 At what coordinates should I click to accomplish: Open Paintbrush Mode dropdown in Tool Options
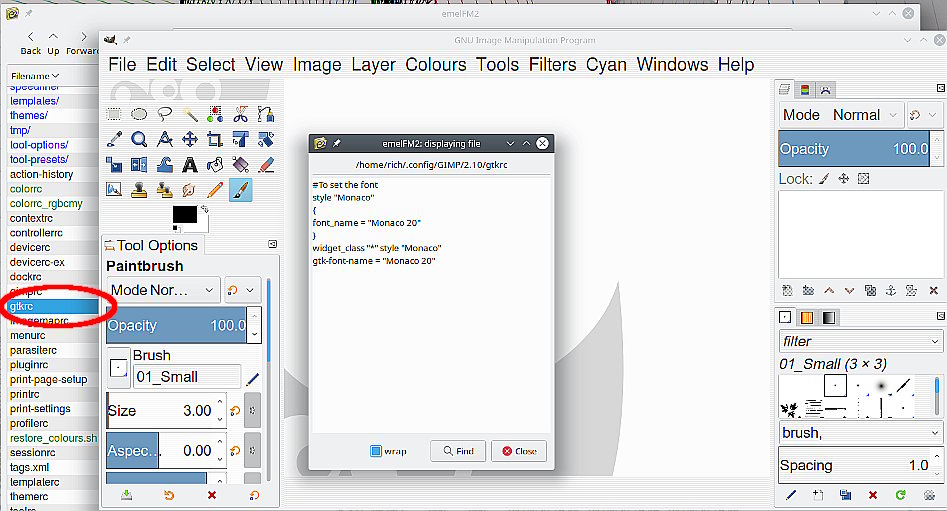[x=163, y=290]
